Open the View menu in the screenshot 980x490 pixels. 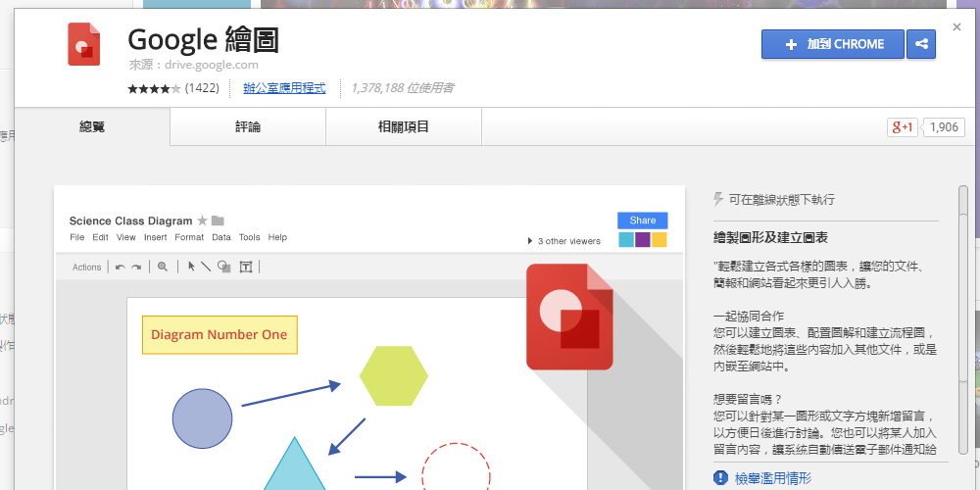[125, 237]
